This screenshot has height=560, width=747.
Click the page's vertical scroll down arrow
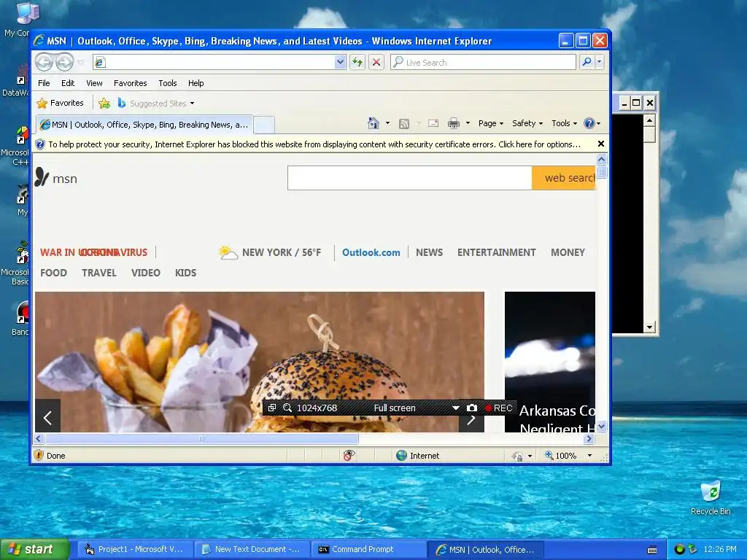(601, 426)
